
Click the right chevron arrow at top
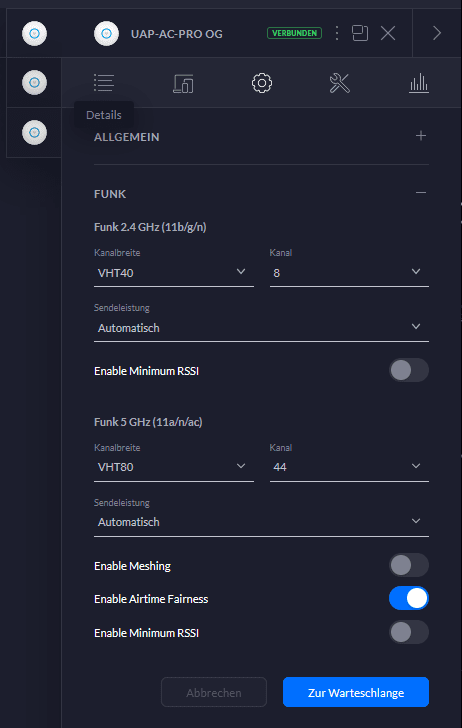(x=436, y=33)
